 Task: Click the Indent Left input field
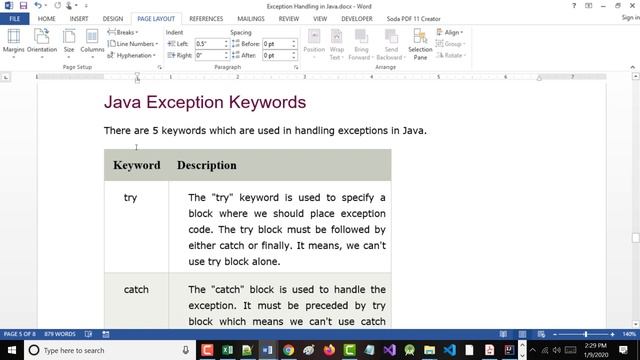(209, 44)
